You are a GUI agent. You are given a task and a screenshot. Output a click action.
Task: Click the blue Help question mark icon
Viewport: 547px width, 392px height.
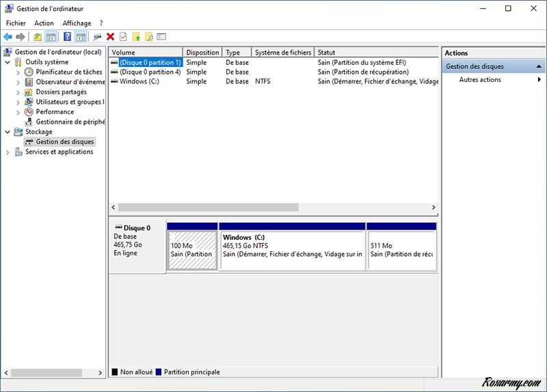point(68,37)
